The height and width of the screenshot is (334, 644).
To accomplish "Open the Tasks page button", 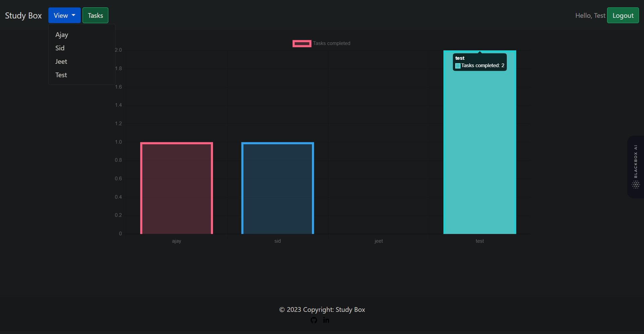I will (95, 15).
